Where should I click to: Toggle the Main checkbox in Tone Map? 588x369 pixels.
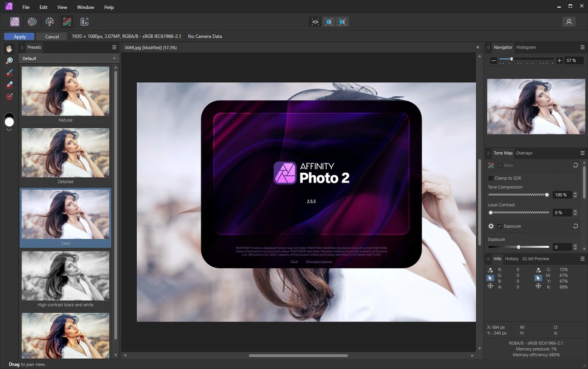pos(500,165)
